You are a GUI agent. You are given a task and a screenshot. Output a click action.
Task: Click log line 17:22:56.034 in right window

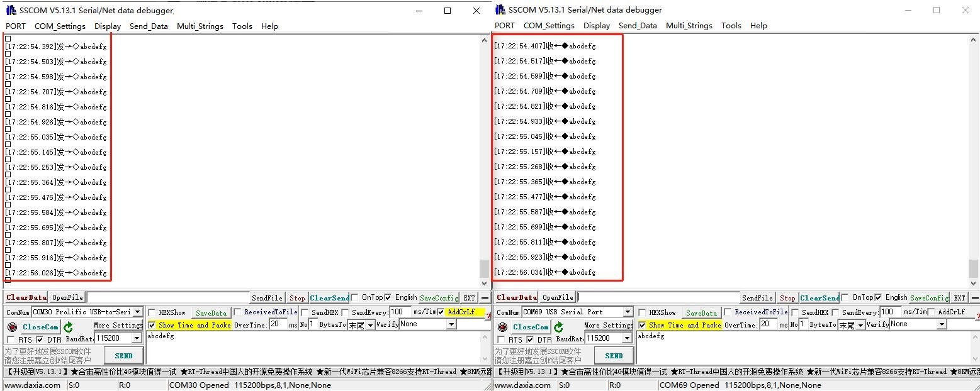point(545,272)
